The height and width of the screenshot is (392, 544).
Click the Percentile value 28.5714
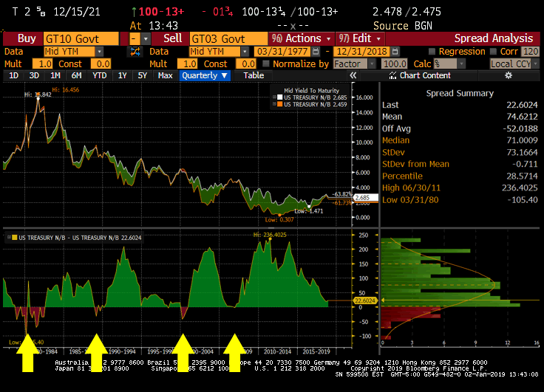(x=522, y=176)
